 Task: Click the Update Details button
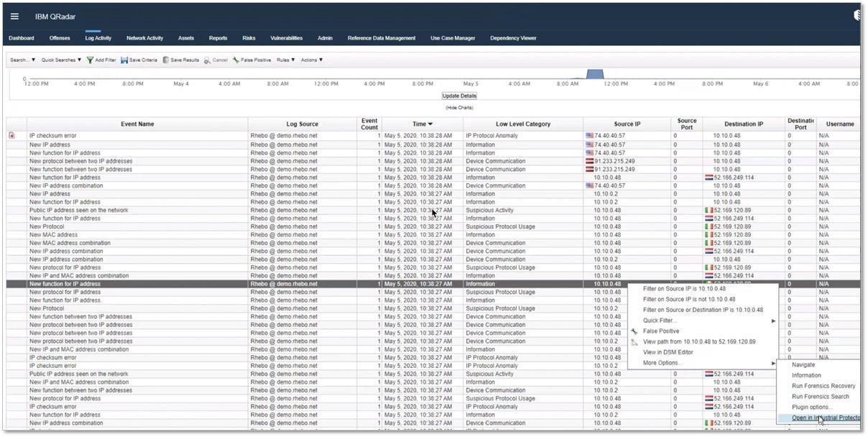click(459, 96)
